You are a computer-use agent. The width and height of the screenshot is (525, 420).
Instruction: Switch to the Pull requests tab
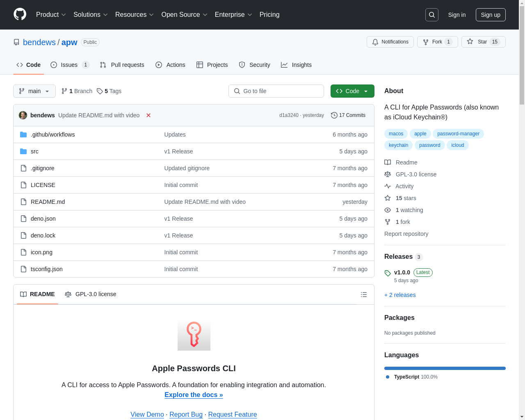122,65
